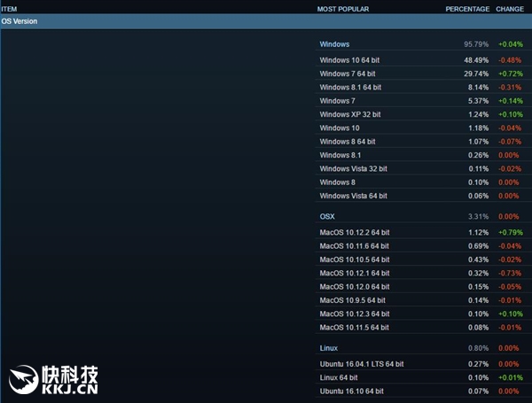Select the Windows 10 64 bit row label

349,60
